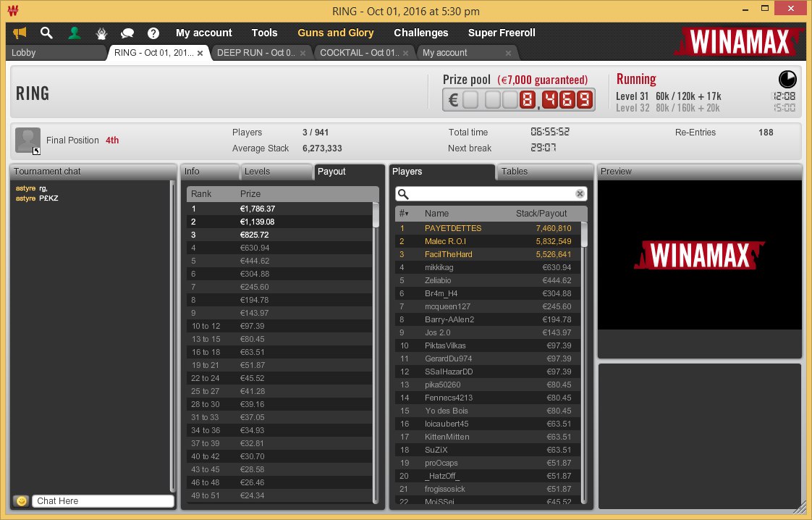Click the Stack/Payout column header
The width and height of the screenshot is (812, 520).
point(541,213)
